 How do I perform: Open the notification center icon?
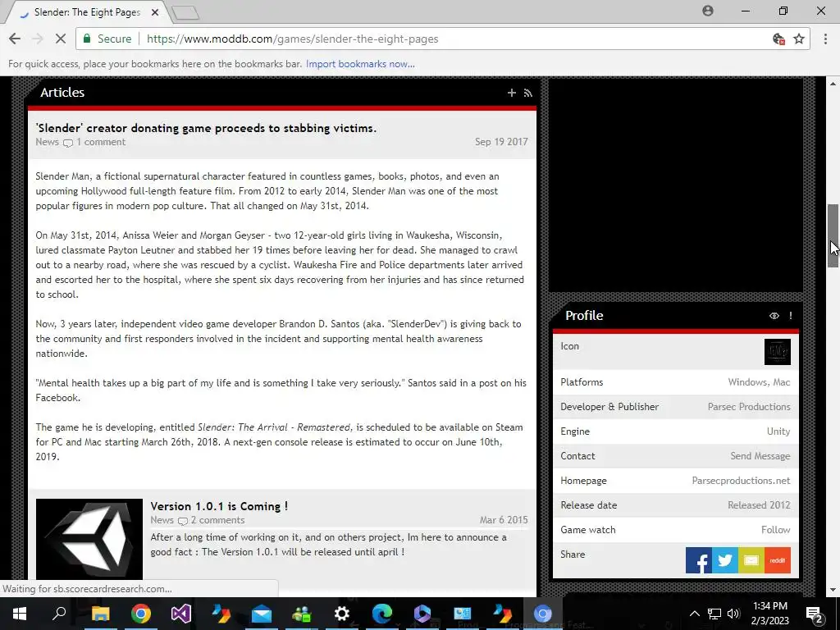pyautogui.click(x=815, y=614)
